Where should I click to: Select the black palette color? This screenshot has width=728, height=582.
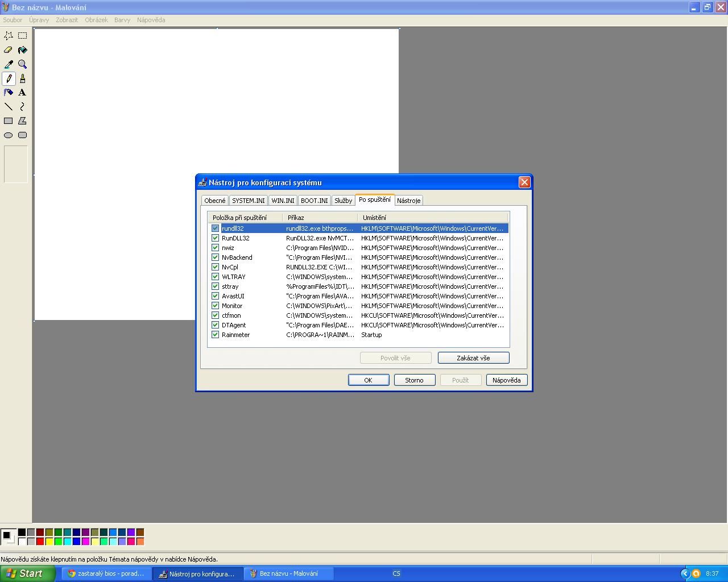[x=22, y=533]
